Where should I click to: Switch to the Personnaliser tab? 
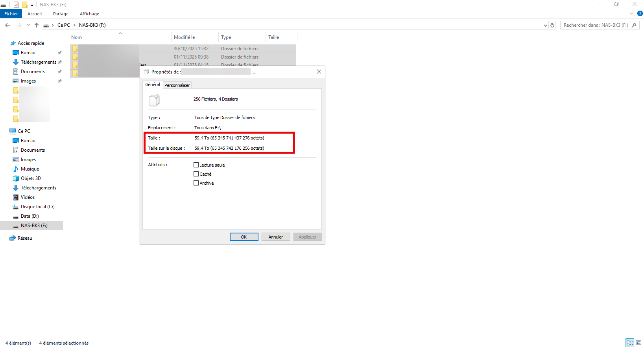177,85
